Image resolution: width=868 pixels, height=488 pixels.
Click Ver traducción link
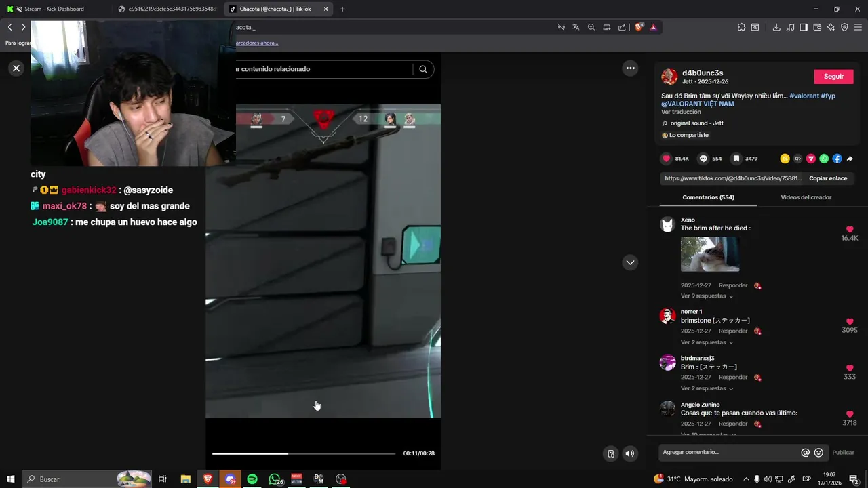(x=681, y=112)
